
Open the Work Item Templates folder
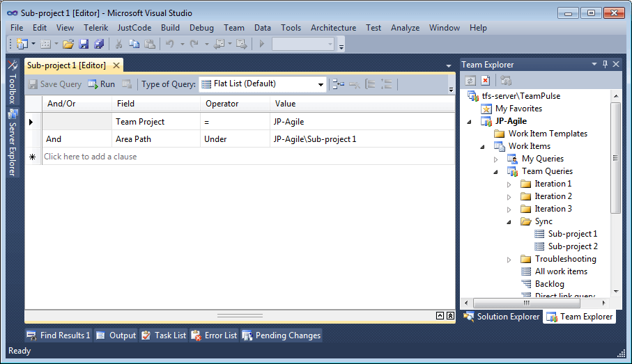coord(548,134)
